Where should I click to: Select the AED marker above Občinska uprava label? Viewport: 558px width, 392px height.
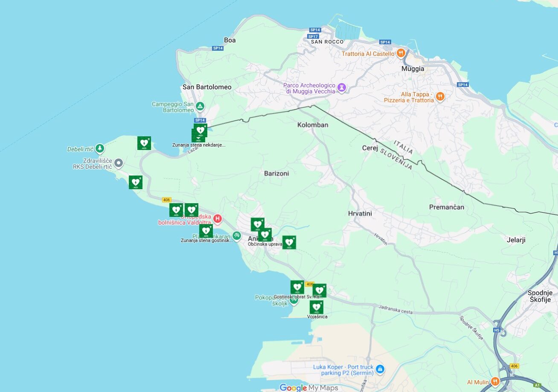pyautogui.click(x=264, y=234)
